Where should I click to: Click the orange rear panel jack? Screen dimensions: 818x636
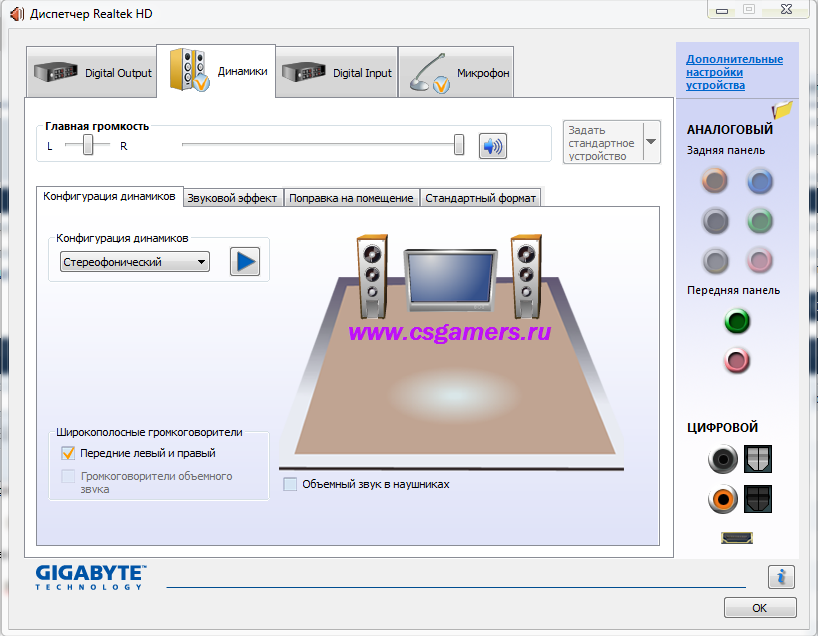pyautogui.click(x=715, y=181)
